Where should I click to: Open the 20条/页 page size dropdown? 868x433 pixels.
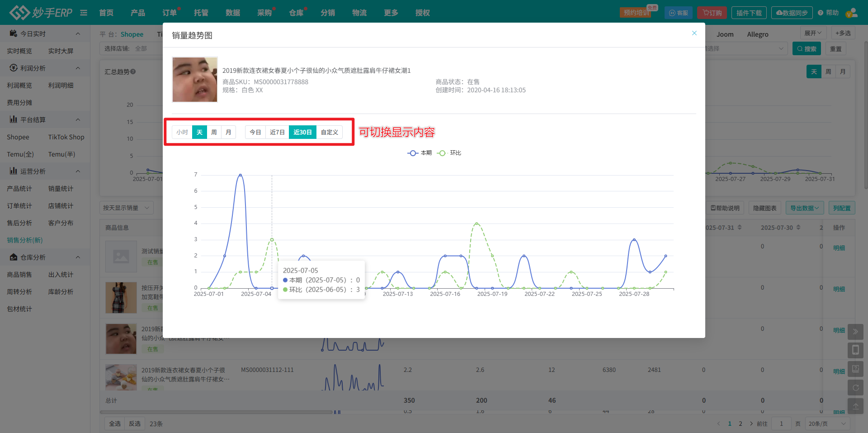827,423
